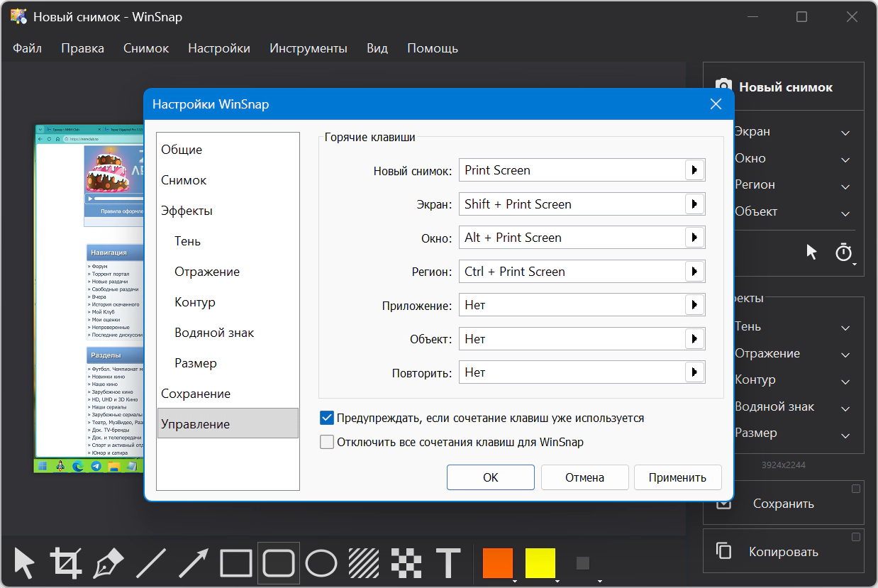Open arrow menu for Окно hotkey
878x588 pixels.
pos(694,238)
